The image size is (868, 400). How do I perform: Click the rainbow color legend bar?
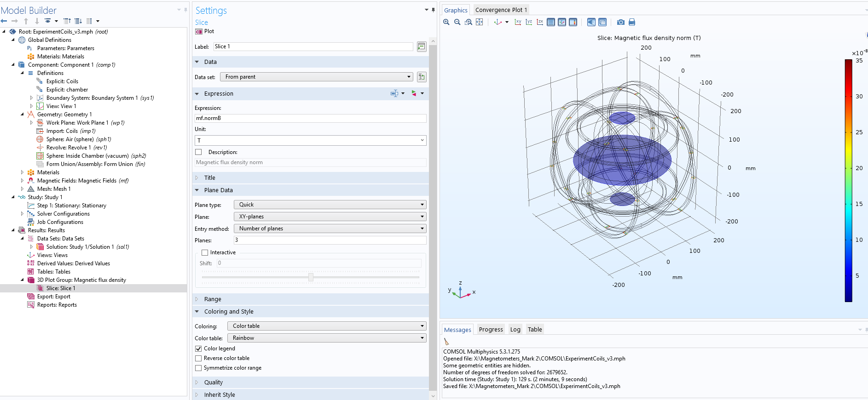click(x=848, y=181)
